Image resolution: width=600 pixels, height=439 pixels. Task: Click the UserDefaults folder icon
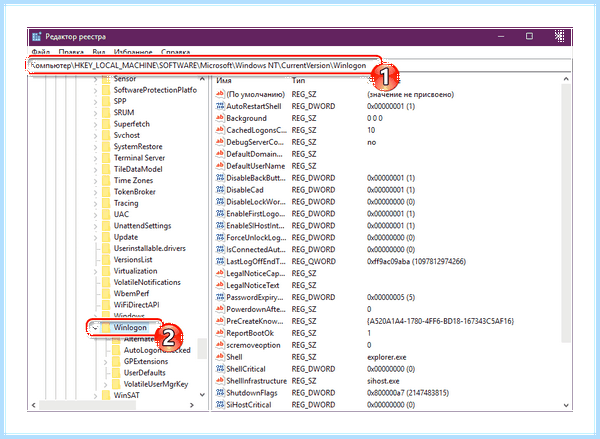(116, 372)
